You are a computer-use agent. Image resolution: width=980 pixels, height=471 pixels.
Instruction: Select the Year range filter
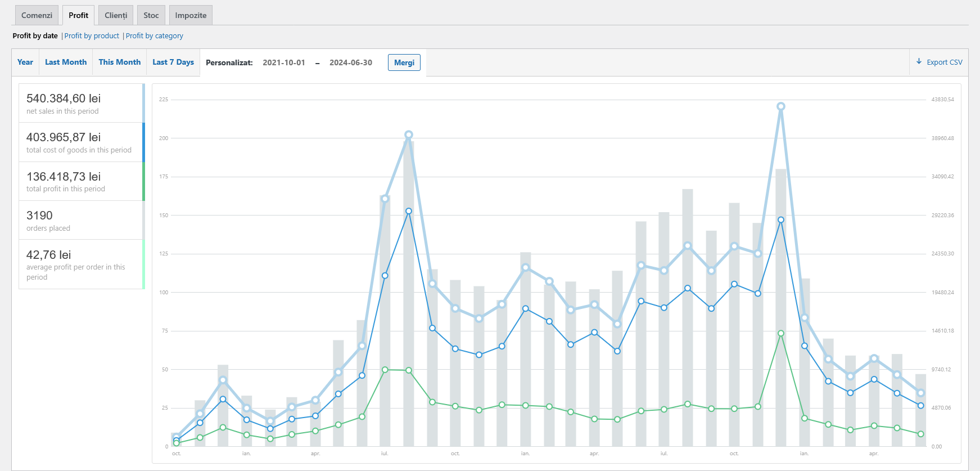(25, 62)
